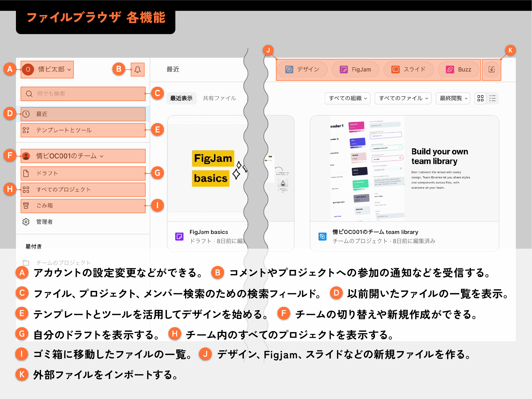
Task: Switch to grid view
Action: click(x=480, y=98)
